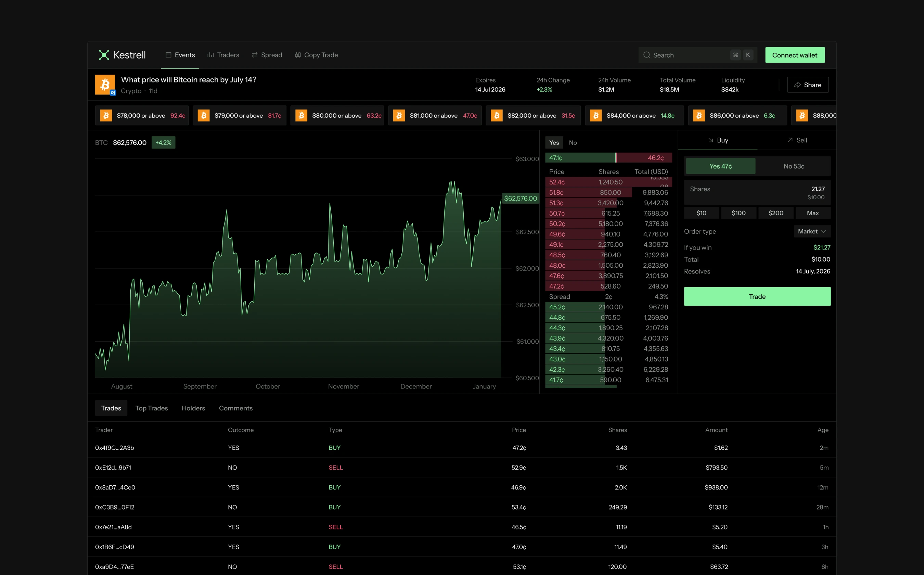Open the Market order type dropdown
The width and height of the screenshot is (924, 575).
pos(812,231)
